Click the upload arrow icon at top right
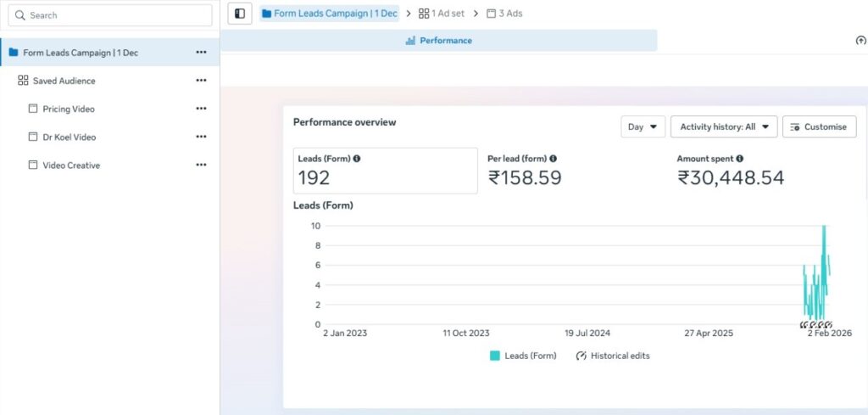 pyautogui.click(x=861, y=41)
